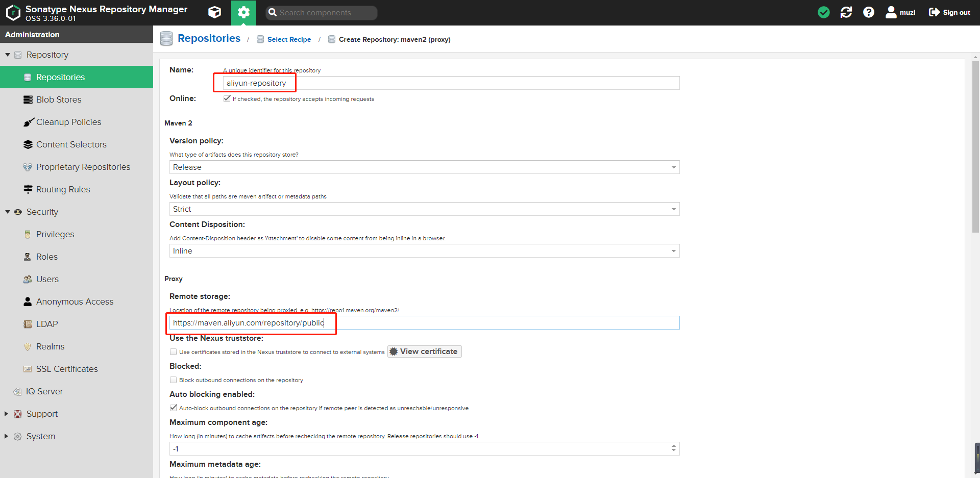Open the Layout policy Strict dropdown
This screenshot has width=980, height=478.
click(424, 209)
